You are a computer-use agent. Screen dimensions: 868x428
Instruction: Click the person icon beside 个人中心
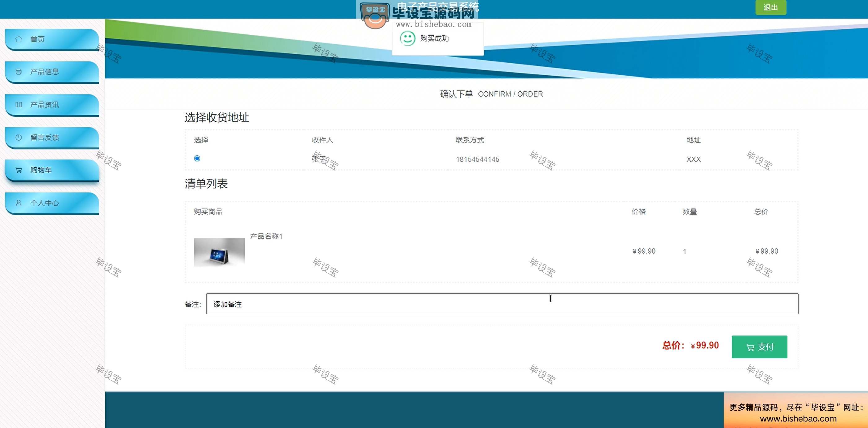coord(19,203)
